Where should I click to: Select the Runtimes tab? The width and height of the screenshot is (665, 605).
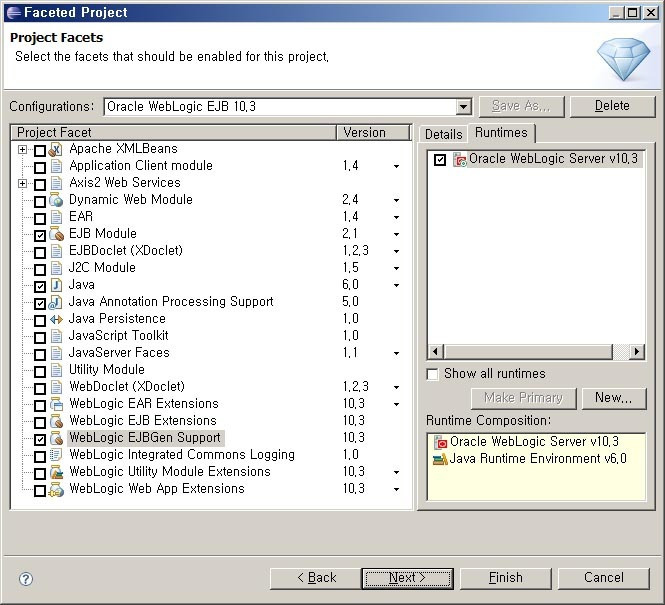point(501,133)
